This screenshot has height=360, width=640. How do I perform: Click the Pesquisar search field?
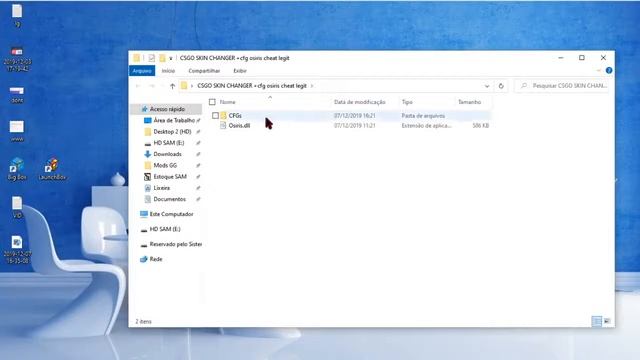tap(562, 86)
